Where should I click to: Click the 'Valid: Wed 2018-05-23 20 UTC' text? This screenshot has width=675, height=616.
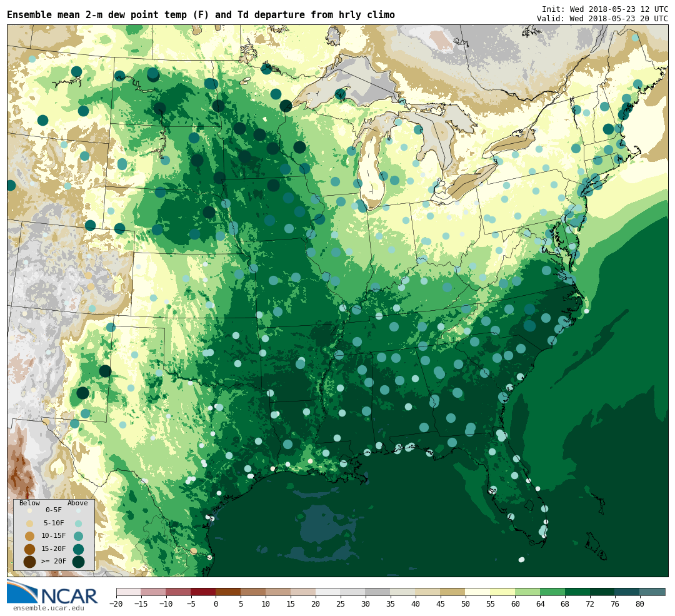point(602,19)
